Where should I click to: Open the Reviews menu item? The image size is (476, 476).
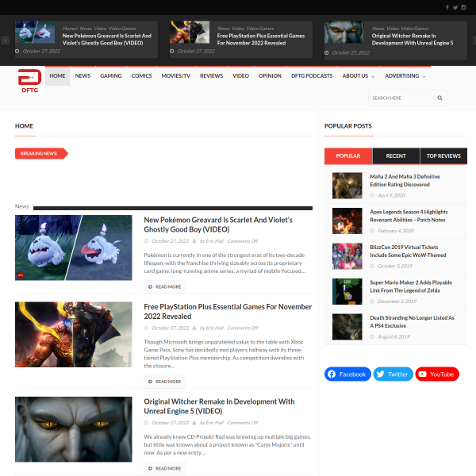click(x=211, y=76)
